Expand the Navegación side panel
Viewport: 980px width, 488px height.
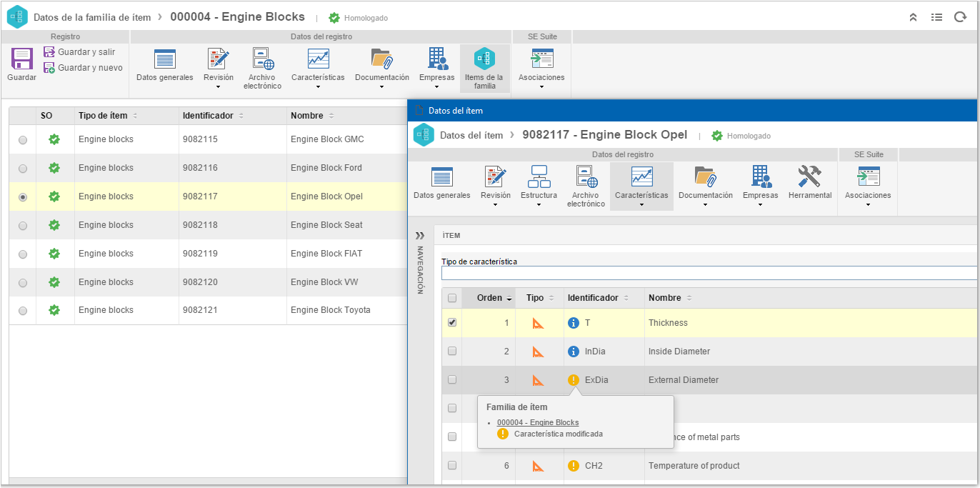(420, 235)
